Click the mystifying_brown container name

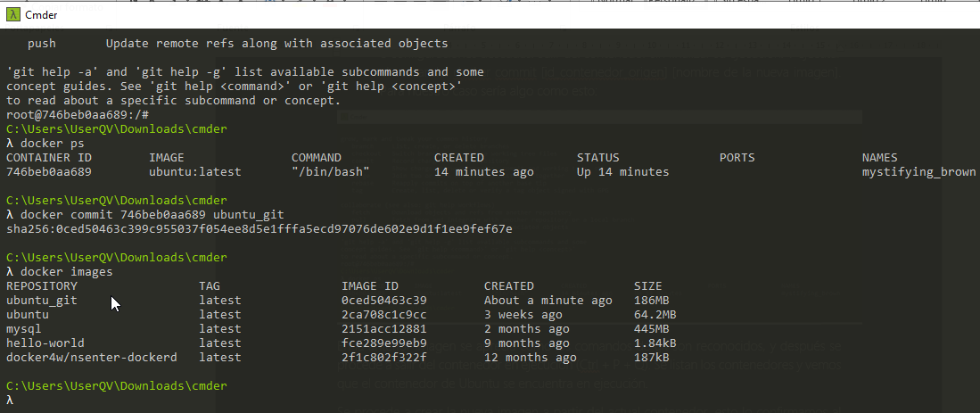coord(919,172)
